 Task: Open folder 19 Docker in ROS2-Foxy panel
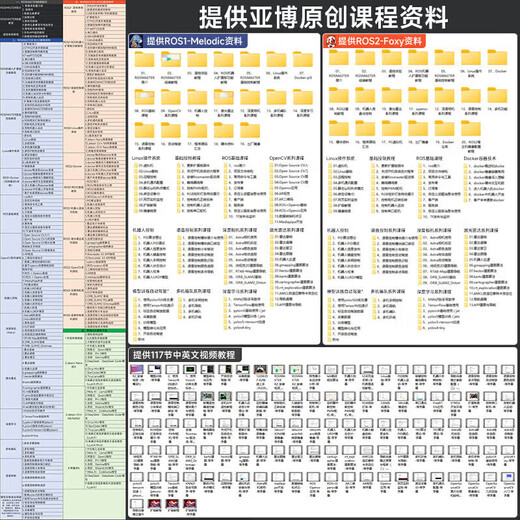444,128
